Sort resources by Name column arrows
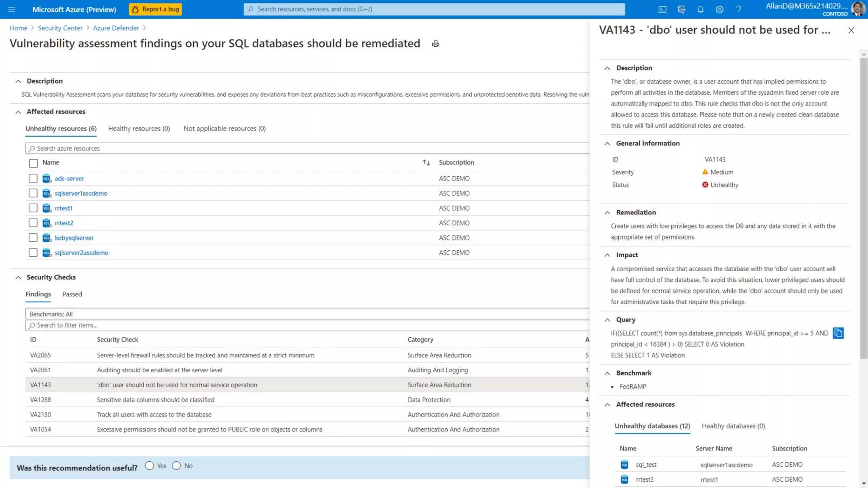 click(x=426, y=163)
